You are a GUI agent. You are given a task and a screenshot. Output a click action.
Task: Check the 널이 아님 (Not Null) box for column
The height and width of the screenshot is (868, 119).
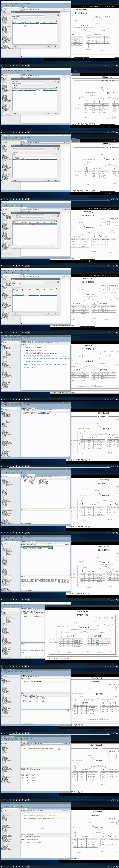(39, 24)
